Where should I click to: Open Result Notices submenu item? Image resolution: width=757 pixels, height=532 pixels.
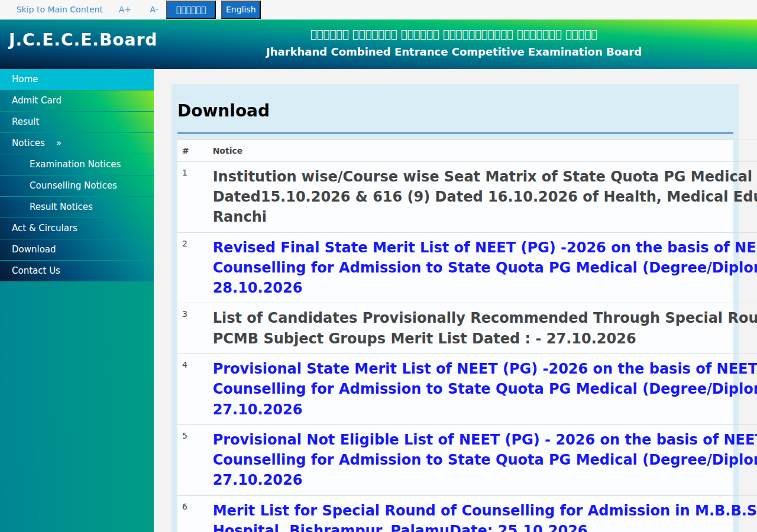[77, 207]
